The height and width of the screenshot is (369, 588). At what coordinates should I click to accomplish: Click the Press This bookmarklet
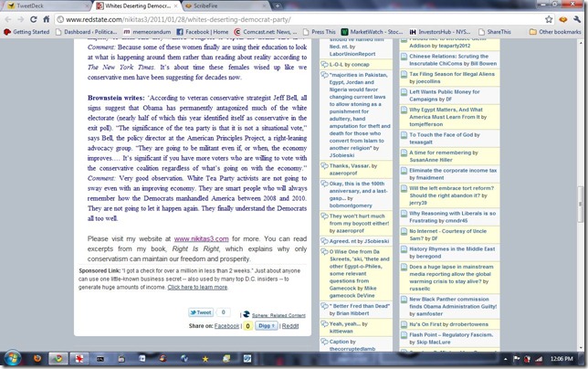tap(320, 32)
